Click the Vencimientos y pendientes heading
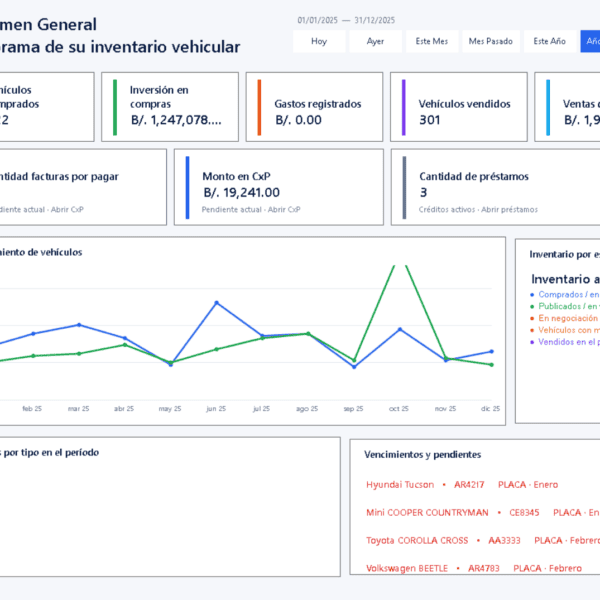Image resolution: width=600 pixels, height=600 pixels. pos(422,455)
